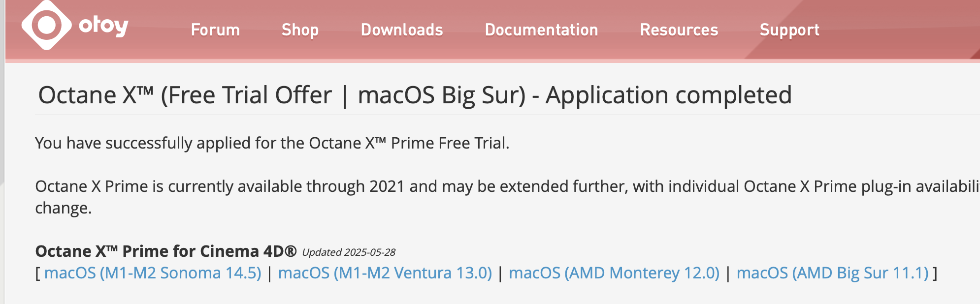This screenshot has width=980, height=304.
Task: Click empty header banner right of Support
Action: click(x=901, y=30)
